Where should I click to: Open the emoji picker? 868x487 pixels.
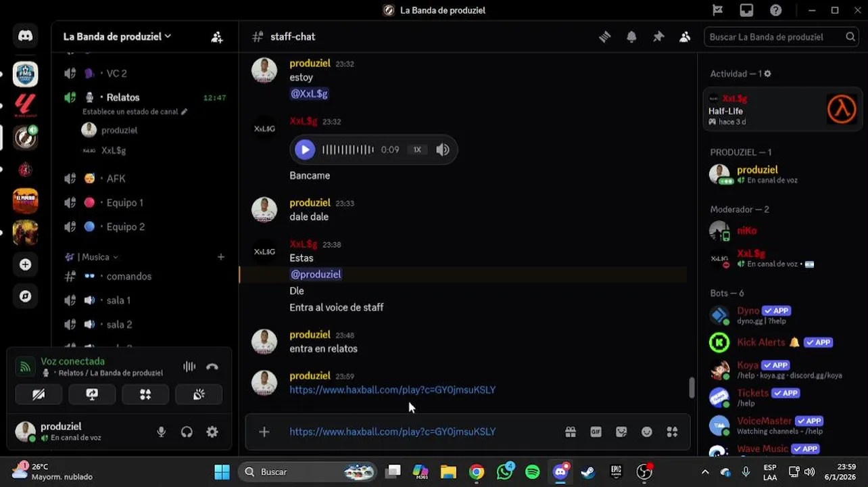click(647, 432)
